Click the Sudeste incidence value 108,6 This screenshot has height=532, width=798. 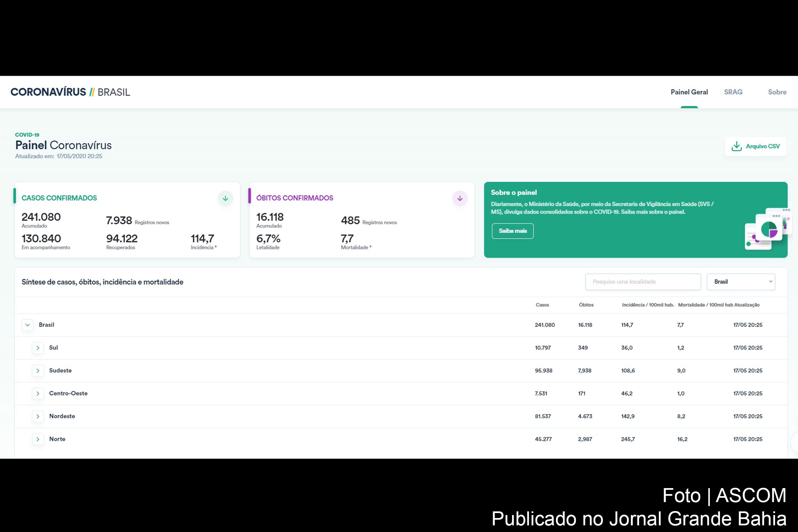628,370
